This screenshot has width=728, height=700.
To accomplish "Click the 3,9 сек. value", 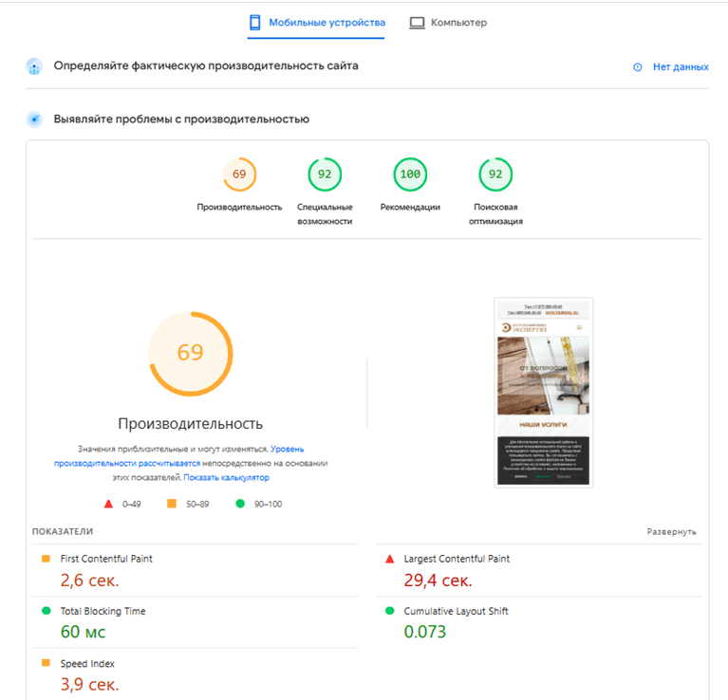I will coord(89,684).
